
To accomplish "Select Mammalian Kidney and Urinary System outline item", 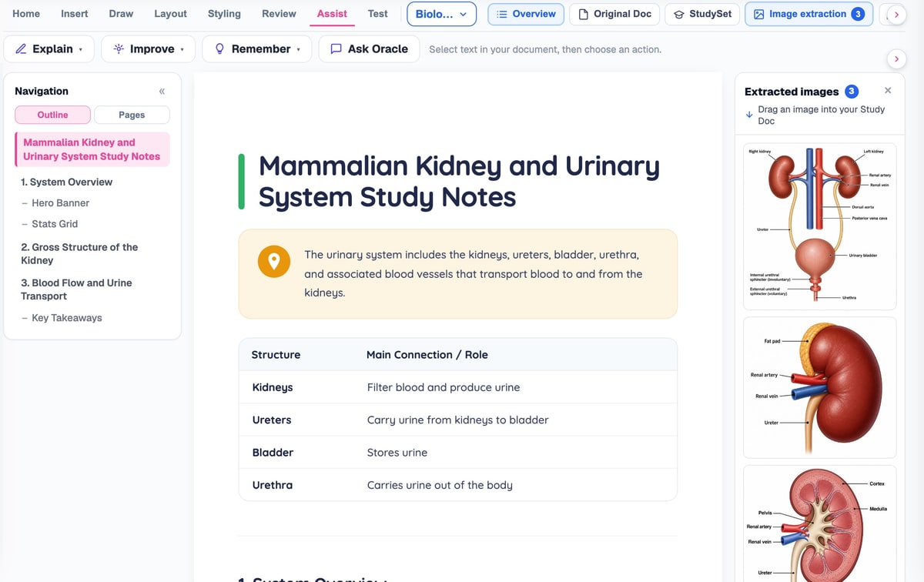I will [92, 149].
